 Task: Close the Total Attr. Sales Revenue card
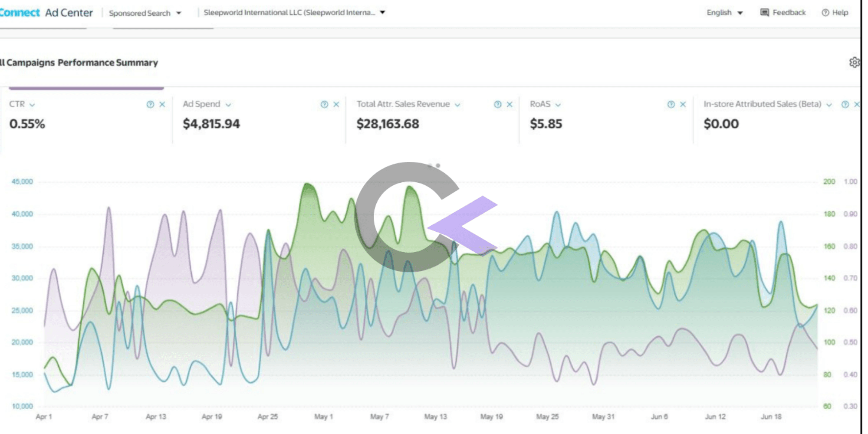(x=510, y=104)
